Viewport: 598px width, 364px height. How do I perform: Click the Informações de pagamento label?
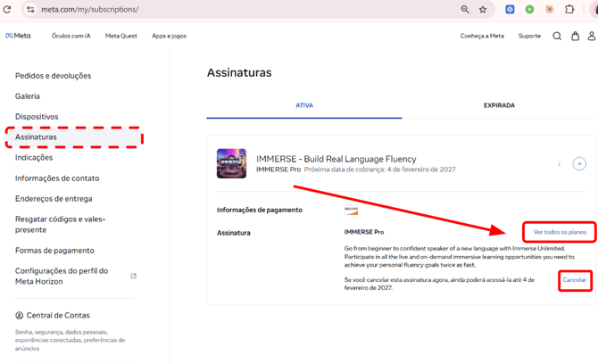(x=260, y=210)
